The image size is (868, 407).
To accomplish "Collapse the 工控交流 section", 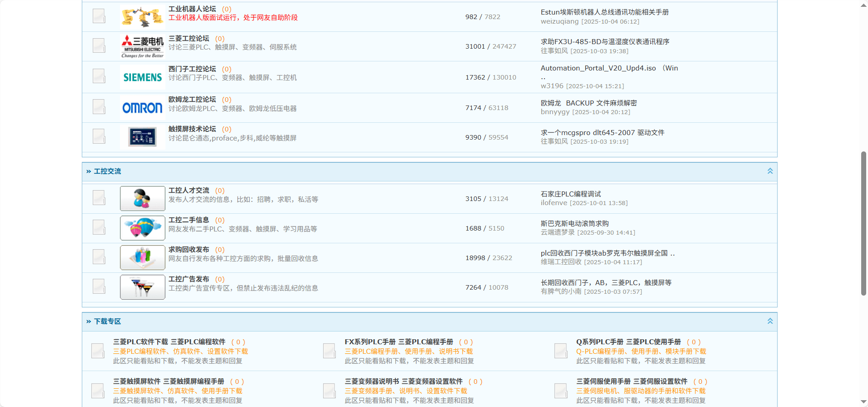I will [x=770, y=171].
